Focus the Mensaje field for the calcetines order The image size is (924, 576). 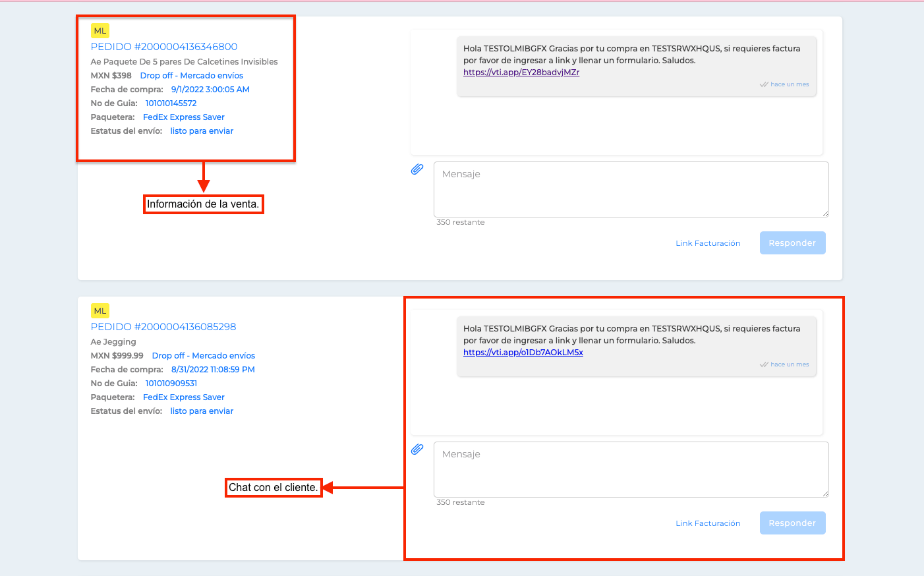tap(631, 190)
